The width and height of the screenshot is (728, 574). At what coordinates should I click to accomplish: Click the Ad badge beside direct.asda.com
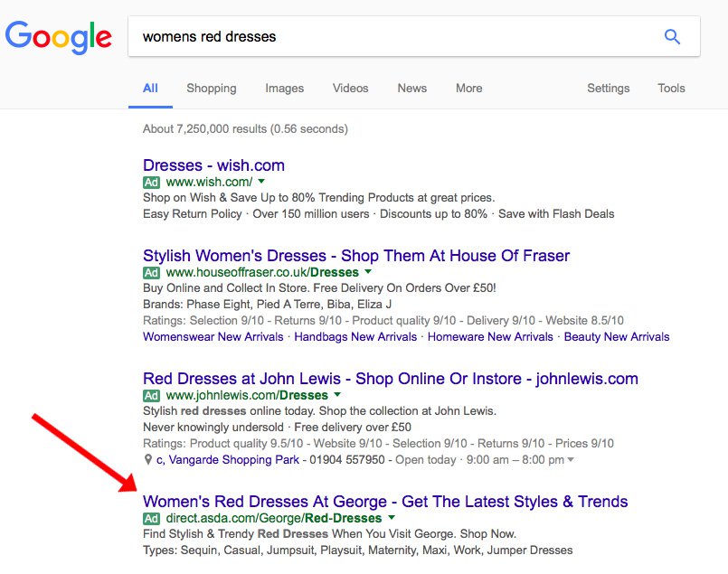[151, 518]
